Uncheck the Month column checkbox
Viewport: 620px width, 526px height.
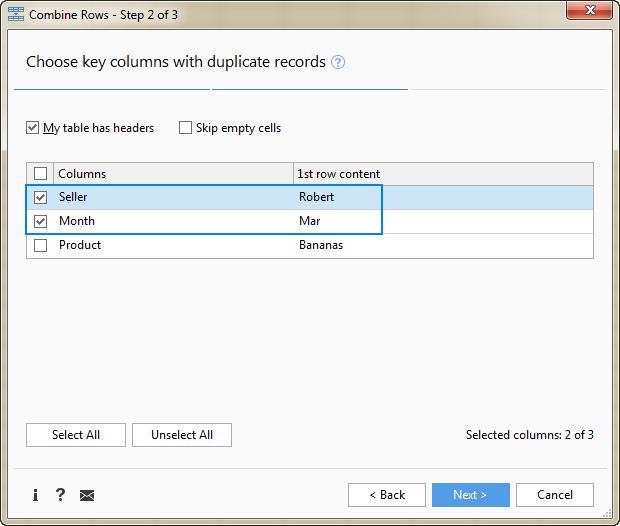point(40,221)
